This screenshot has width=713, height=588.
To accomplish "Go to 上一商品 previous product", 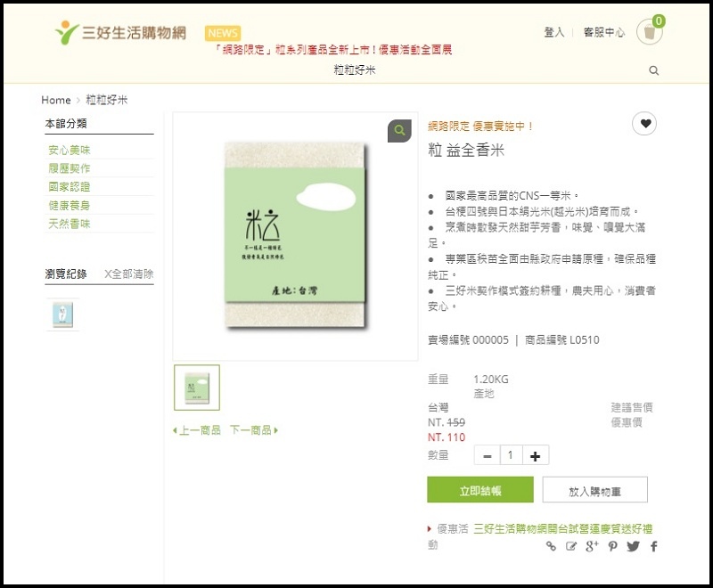I will (197, 430).
